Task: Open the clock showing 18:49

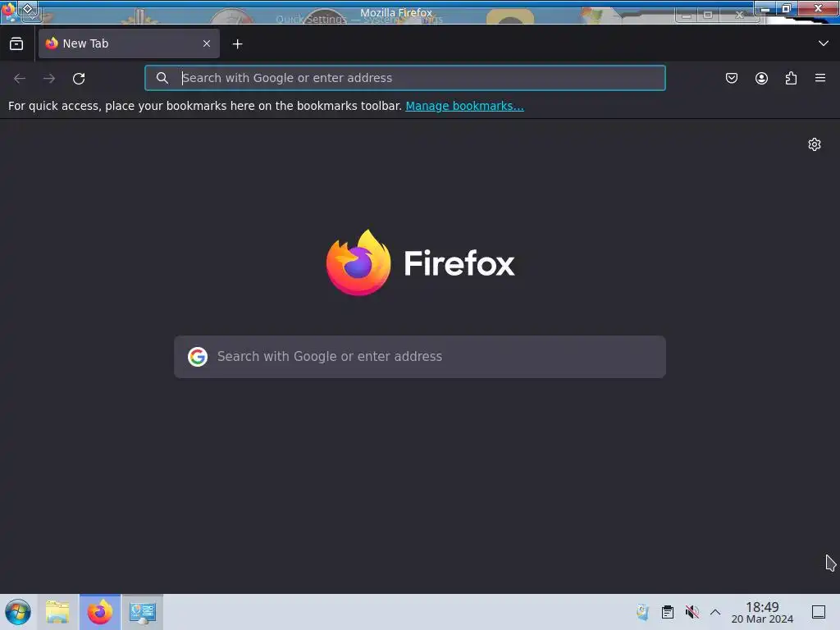Action: click(x=762, y=612)
